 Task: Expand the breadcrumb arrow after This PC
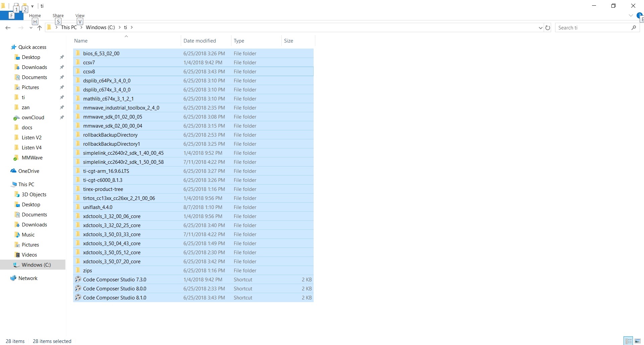point(81,27)
